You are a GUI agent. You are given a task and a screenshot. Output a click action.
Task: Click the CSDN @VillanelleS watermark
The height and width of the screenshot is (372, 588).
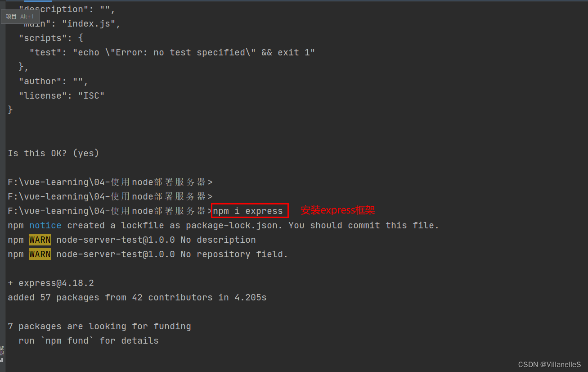549,364
